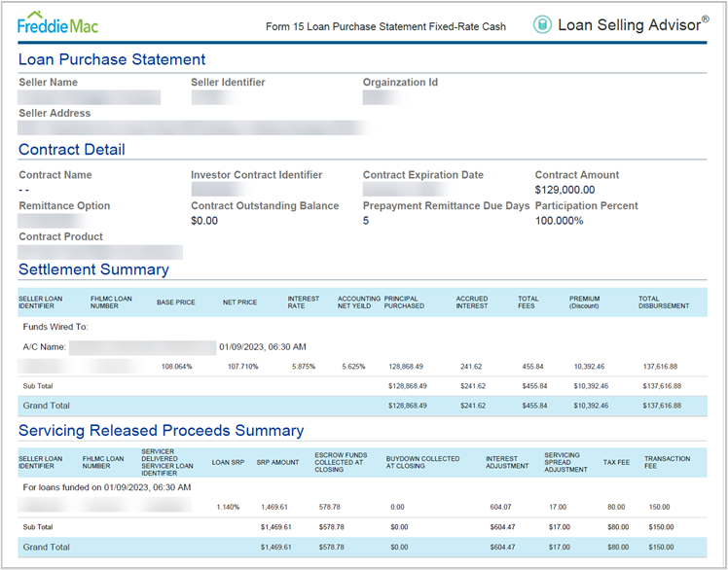Select the base price value 108.064%
This screenshot has height=570, width=728.
tap(176, 367)
